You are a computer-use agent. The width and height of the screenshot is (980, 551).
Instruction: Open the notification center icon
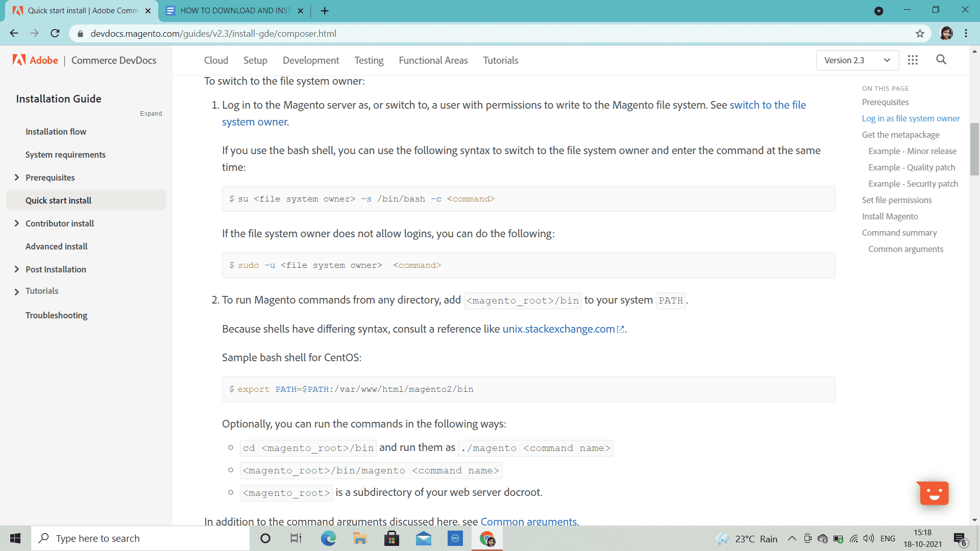(x=960, y=539)
